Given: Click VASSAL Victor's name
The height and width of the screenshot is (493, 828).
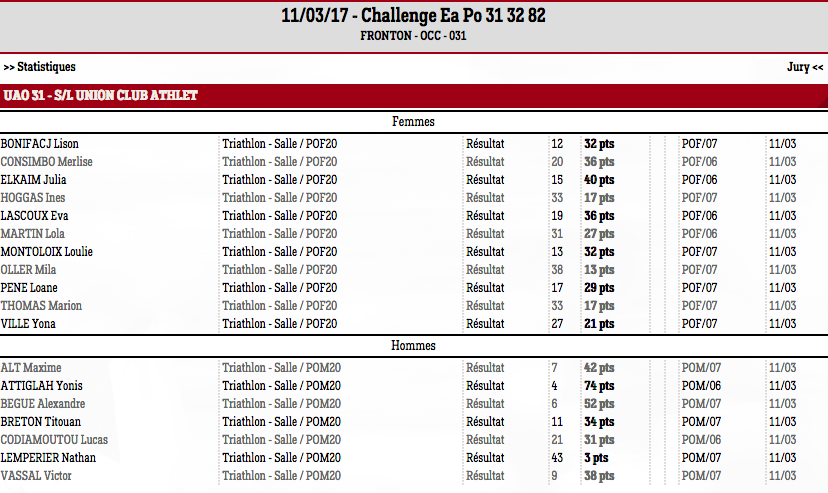Looking at the screenshot, I should point(36,476).
